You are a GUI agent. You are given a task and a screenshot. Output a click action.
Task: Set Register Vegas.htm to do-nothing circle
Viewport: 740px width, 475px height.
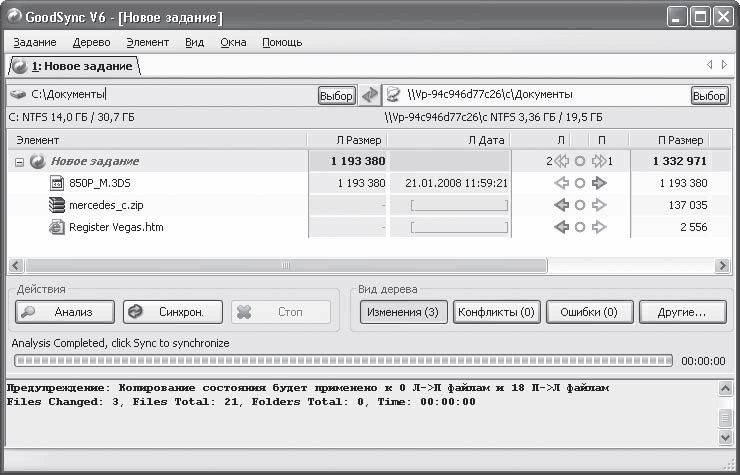pyautogui.click(x=580, y=227)
